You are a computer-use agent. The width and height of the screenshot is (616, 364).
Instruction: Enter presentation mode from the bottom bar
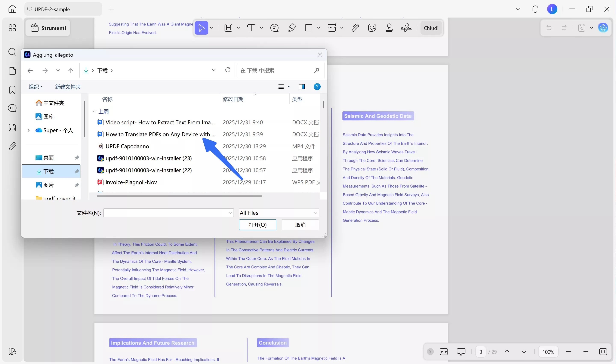click(461, 352)
